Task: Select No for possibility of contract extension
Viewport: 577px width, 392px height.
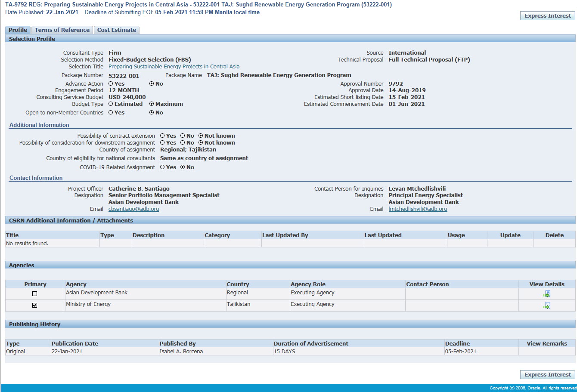Action: coord(183,136)
